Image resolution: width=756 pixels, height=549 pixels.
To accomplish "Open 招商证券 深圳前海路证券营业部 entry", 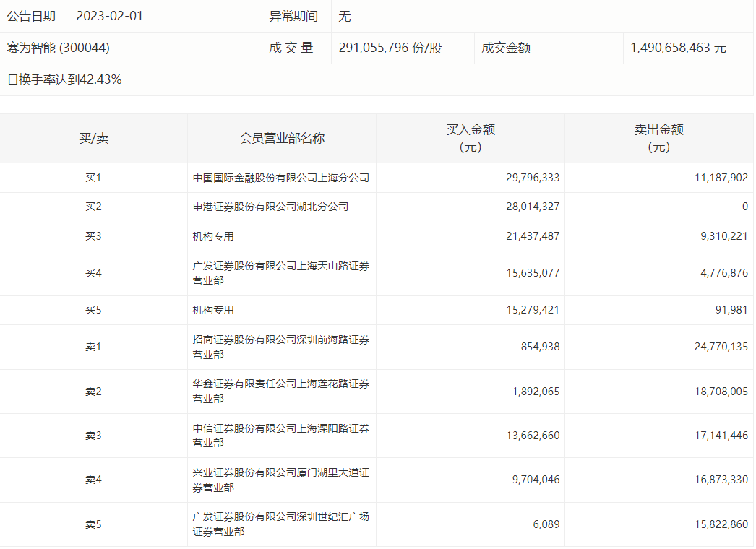I will (281, 347).
